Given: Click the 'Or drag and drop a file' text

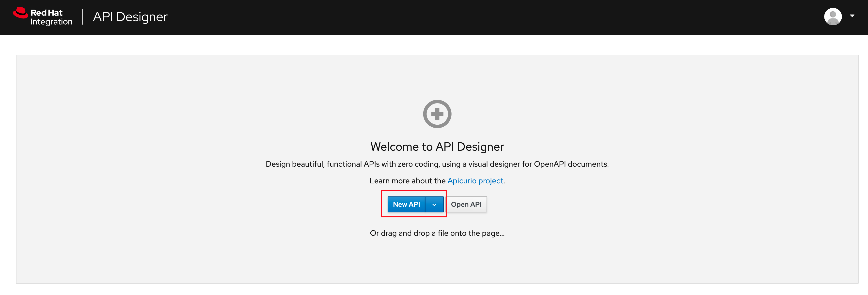Looking at the screenshot, I should pyautogui.click(x=437, y=233).
